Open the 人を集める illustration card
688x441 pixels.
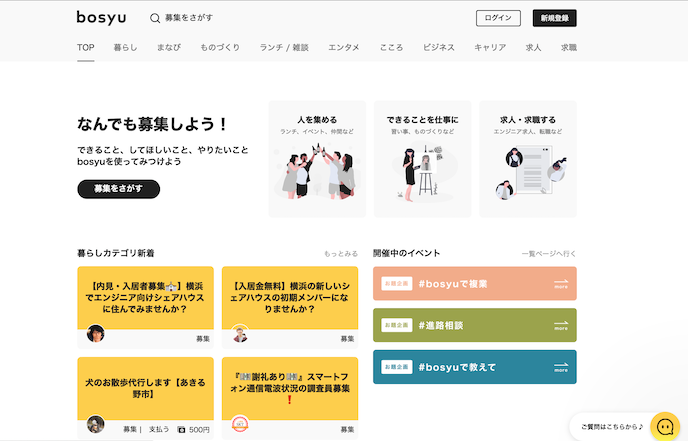pyautogui.click(x=316, y=158)
